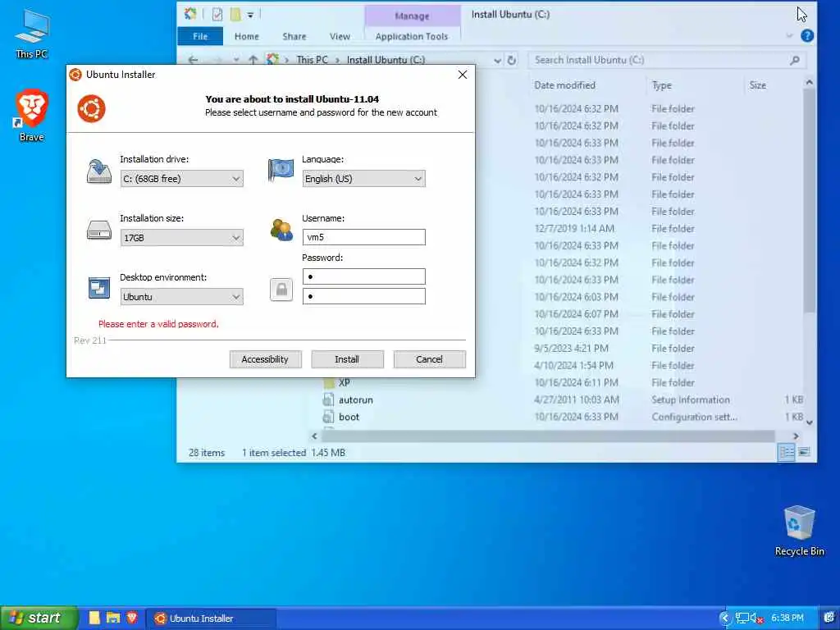Click the Accessibility button

[265, 359]
